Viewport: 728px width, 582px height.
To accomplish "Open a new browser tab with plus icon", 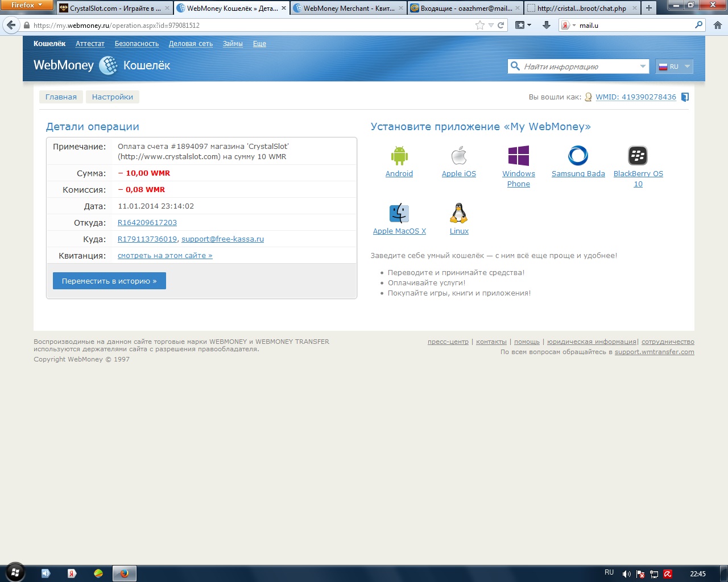I will click(x=648, y=8).
